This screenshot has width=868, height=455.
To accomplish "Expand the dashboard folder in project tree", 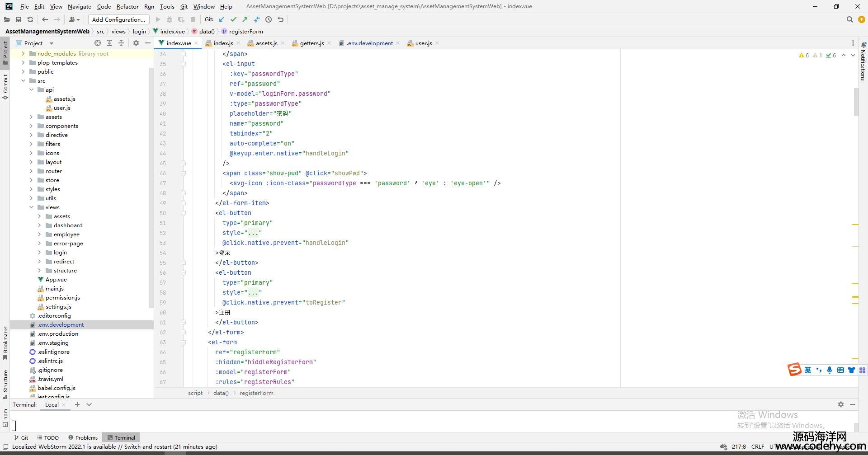I will [x=39, y=225].
